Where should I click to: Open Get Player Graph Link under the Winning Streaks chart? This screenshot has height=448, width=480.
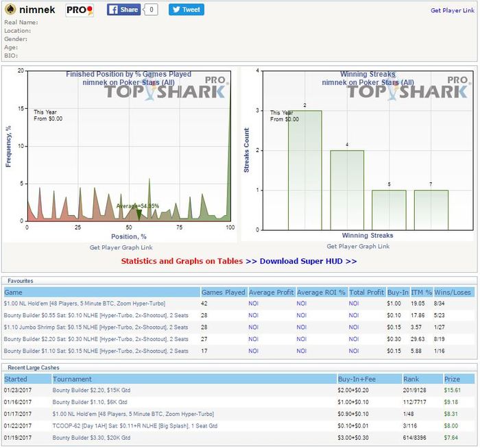click(358, 246)
